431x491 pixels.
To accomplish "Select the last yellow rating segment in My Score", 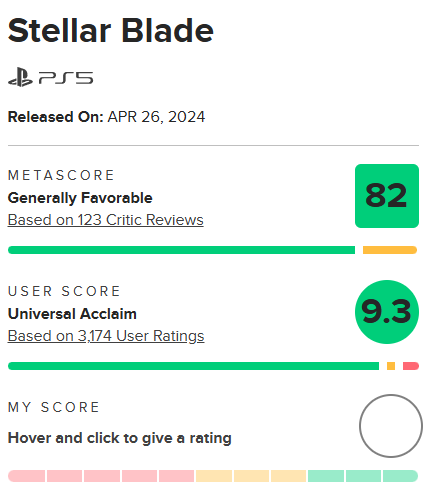I will [288, 476].
